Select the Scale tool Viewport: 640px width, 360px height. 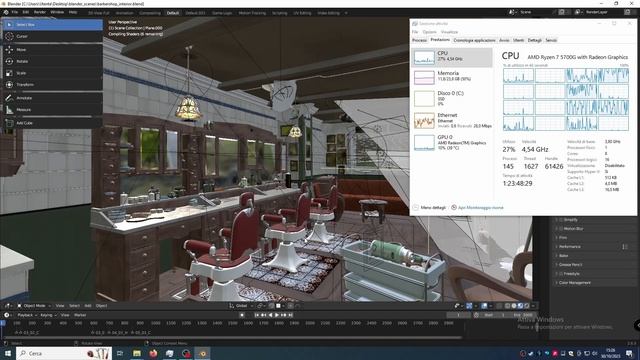coord(53,73)
